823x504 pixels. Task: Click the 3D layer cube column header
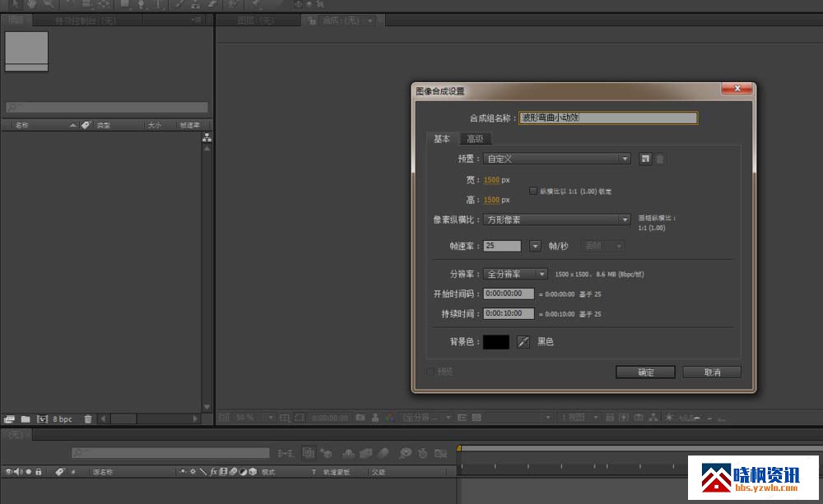tap(253, 471)
